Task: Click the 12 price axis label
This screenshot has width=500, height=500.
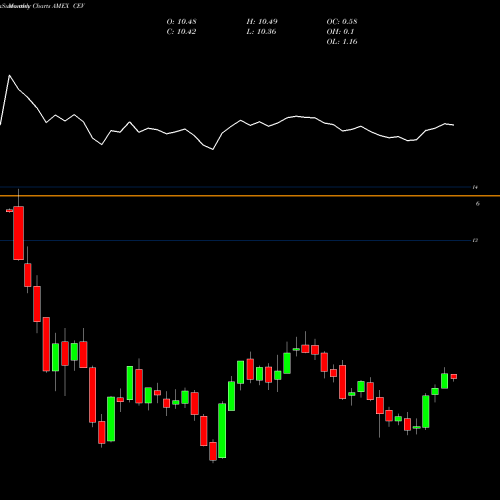Action: 475,240
